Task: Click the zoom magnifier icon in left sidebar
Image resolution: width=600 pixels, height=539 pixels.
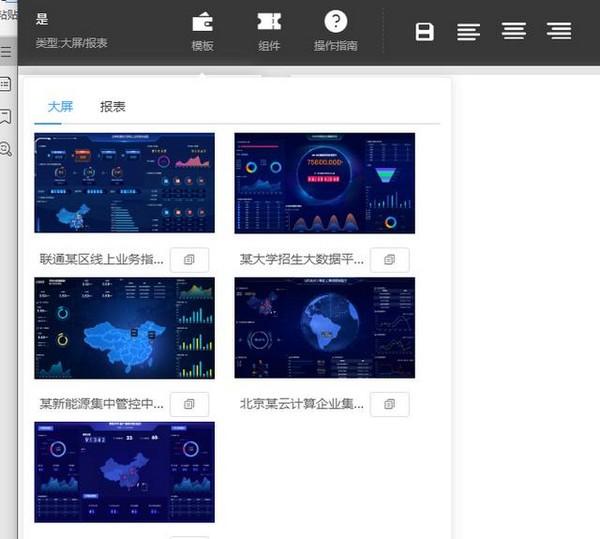Action: [6, 149]
